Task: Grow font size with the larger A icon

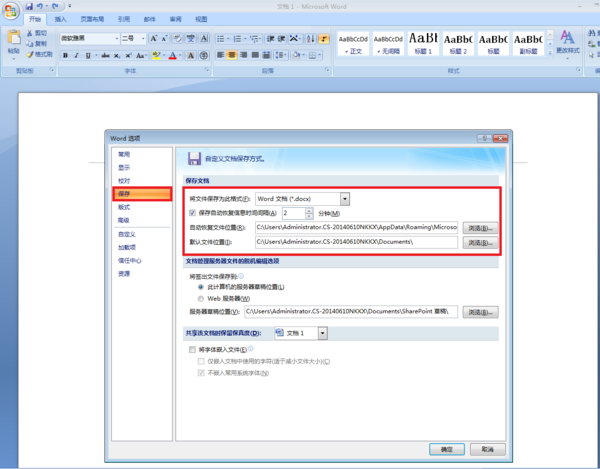Action: (153, 38)
